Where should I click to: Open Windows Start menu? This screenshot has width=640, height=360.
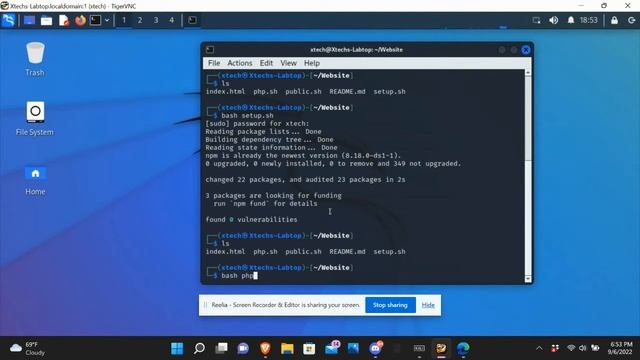[177, 348]
